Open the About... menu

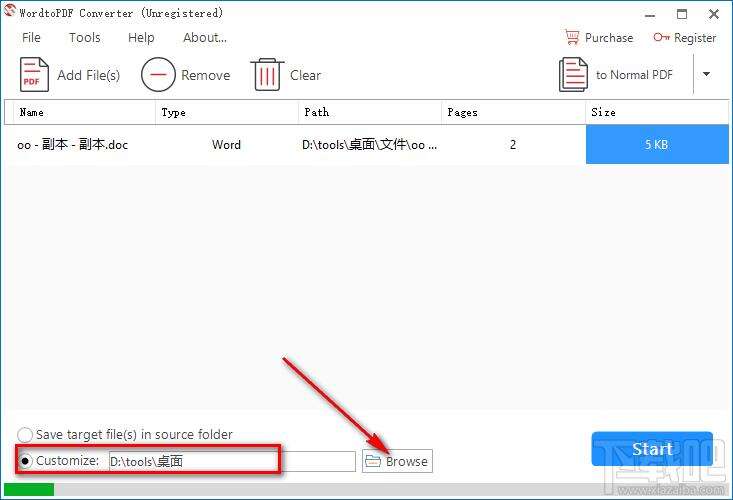tap(205, 37)
